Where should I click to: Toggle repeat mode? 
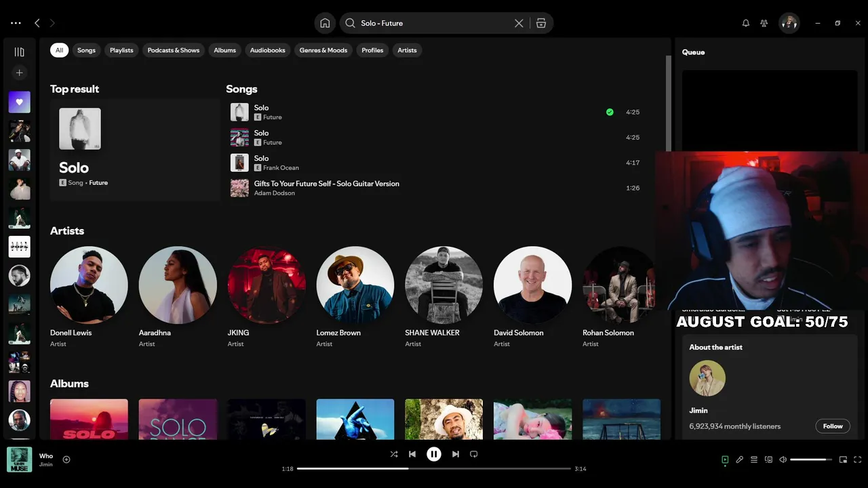click(x=474, y=454)
